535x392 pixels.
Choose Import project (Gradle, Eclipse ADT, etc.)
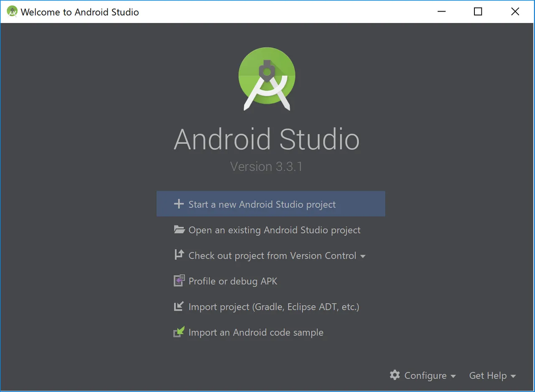click(x=271, y=306)
